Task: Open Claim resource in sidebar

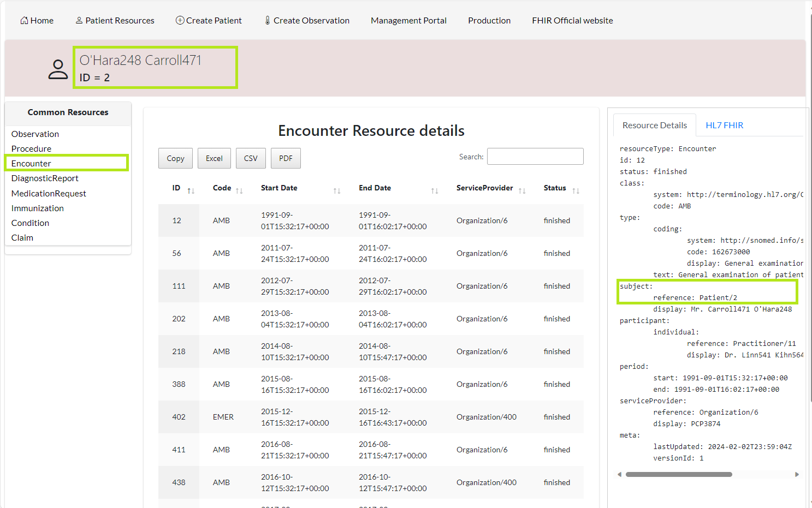Action: pyautogui.click(x=22, y=237)
